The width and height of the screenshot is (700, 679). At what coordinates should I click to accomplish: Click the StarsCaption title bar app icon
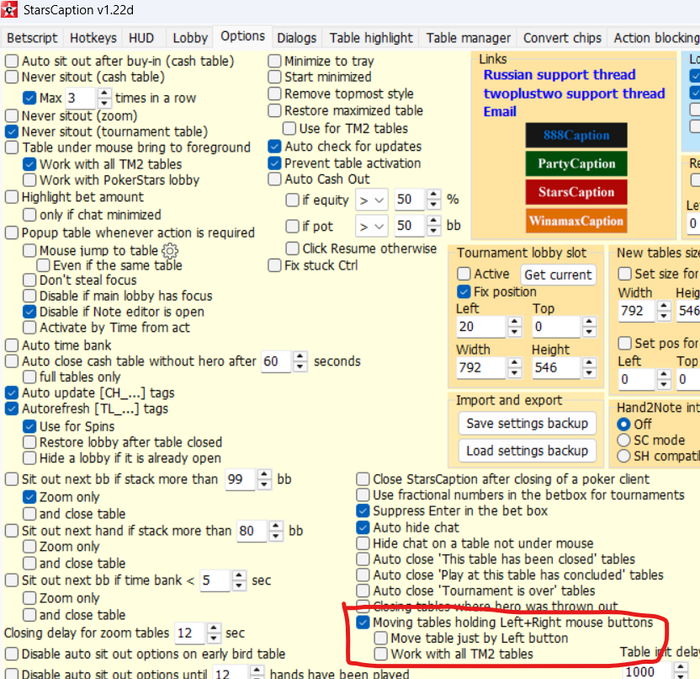pyautogui.click(x=9, y=9)
